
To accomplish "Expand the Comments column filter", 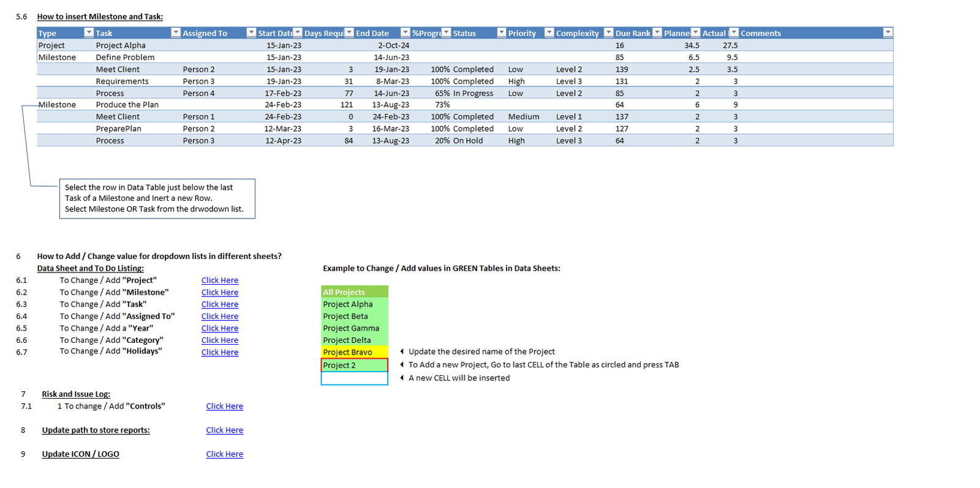I will (888, 32).
